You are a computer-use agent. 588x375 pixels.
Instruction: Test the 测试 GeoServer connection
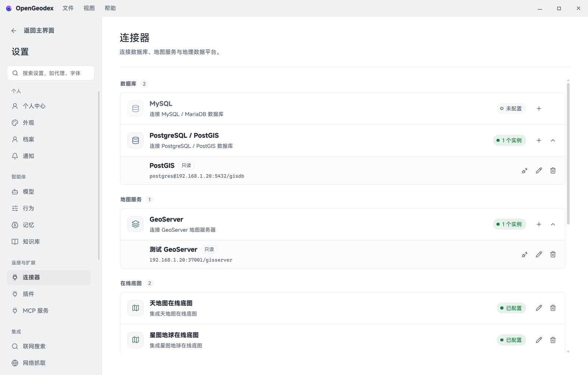coord(524,254)
